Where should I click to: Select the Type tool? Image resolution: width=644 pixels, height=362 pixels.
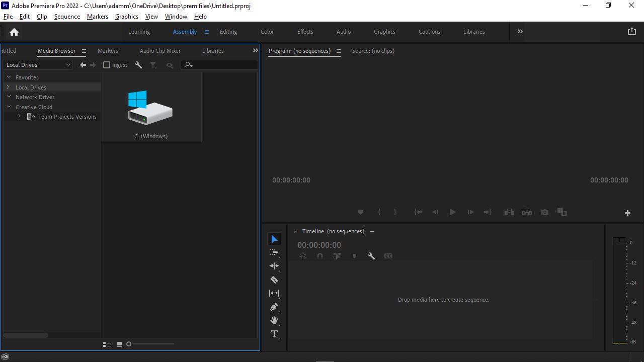pyautogui.click(x=274, y=334)
